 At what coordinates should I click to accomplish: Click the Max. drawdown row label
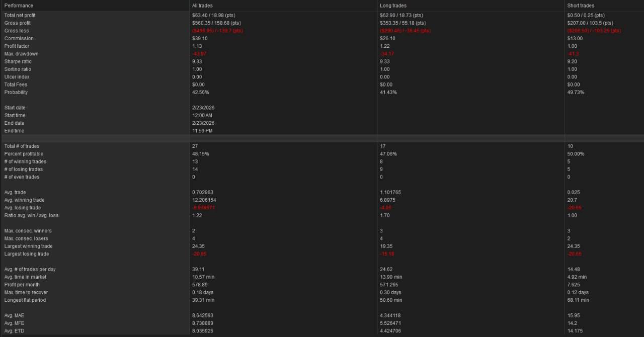(x=21, y=54)
